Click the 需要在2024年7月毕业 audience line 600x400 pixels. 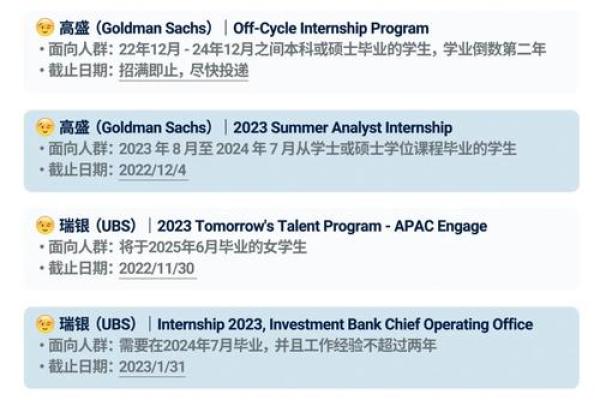pyautogui.click(x=277, y=345)
